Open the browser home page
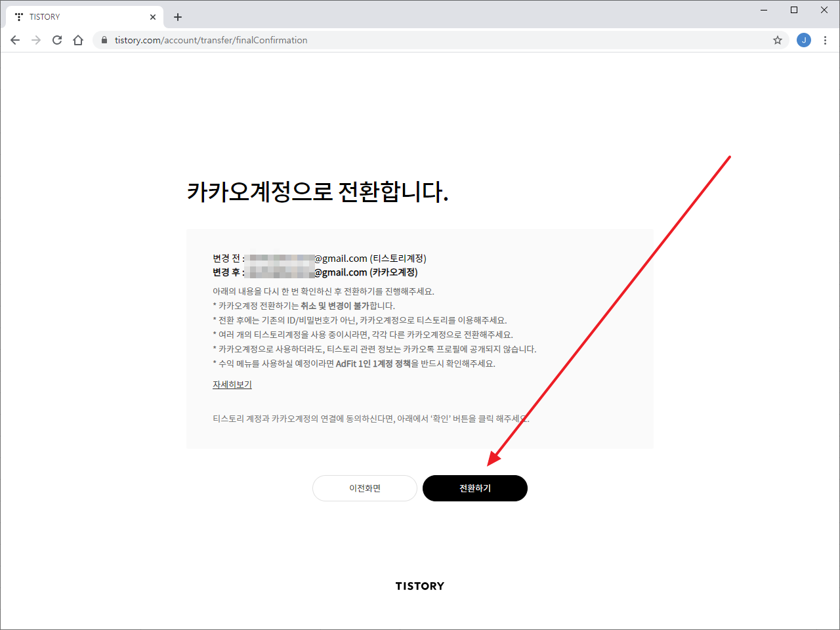Viewport: 840px width, 630px height. pos(78,40)
